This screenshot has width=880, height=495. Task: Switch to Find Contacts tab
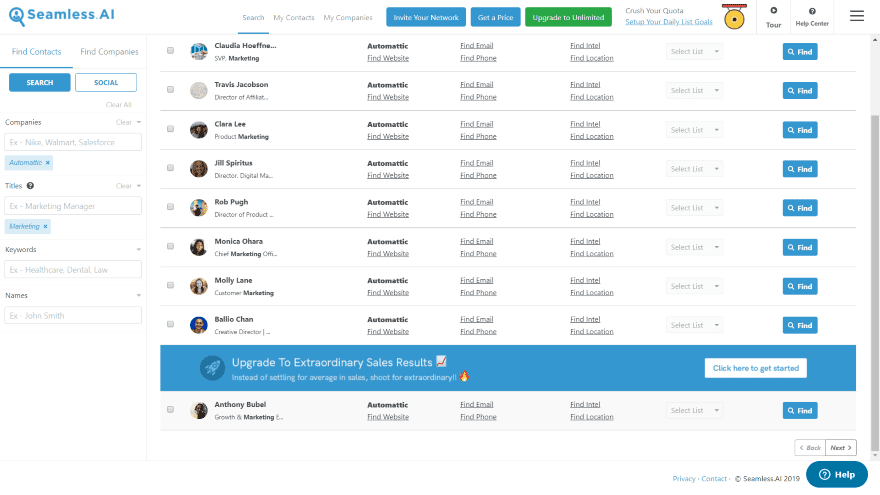tap(36, 52)
